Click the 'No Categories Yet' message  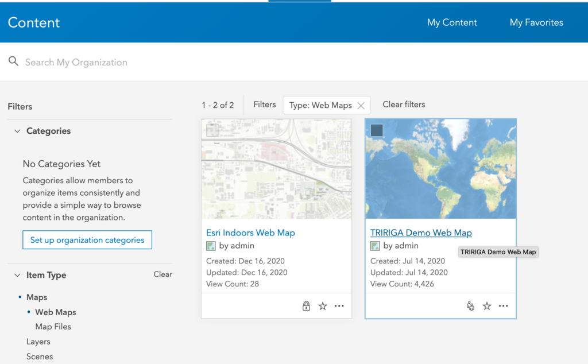[61, 164]
